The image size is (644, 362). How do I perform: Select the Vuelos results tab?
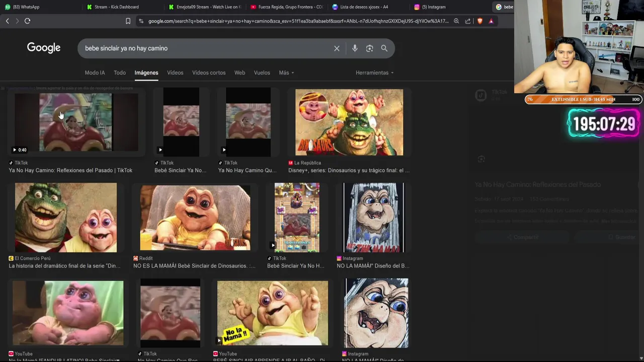(x=262, y=73)
